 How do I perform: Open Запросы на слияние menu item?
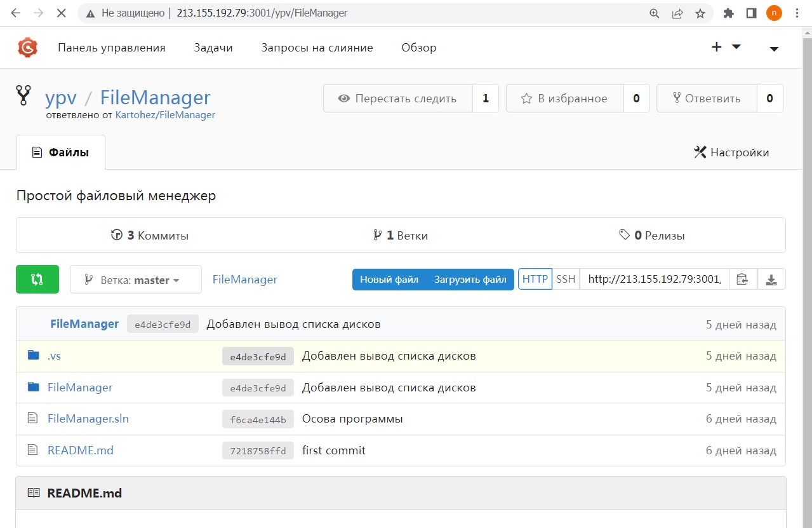[317, 48]
